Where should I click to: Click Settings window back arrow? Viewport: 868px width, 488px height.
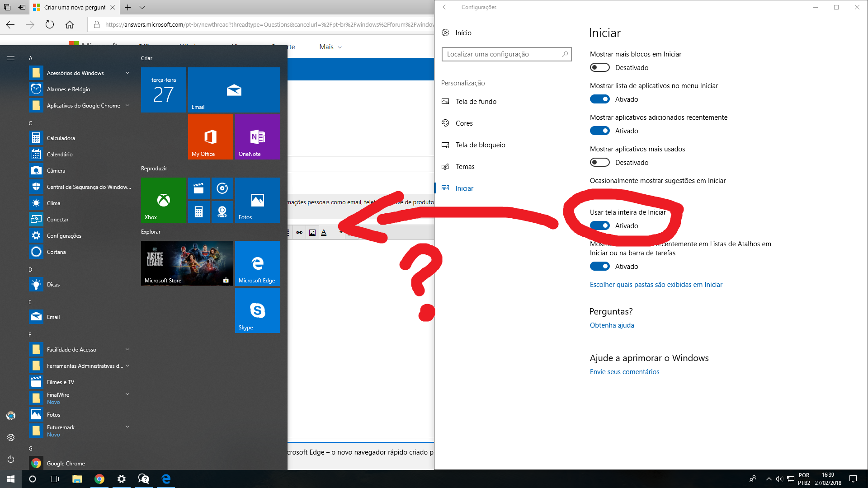click(445, 7)
